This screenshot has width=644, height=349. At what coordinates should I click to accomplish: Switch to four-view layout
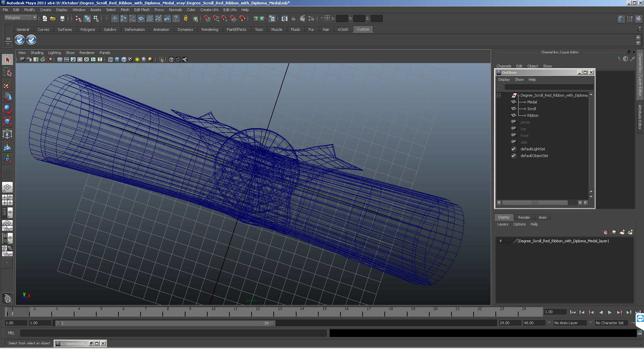click(x=7, y=200)
